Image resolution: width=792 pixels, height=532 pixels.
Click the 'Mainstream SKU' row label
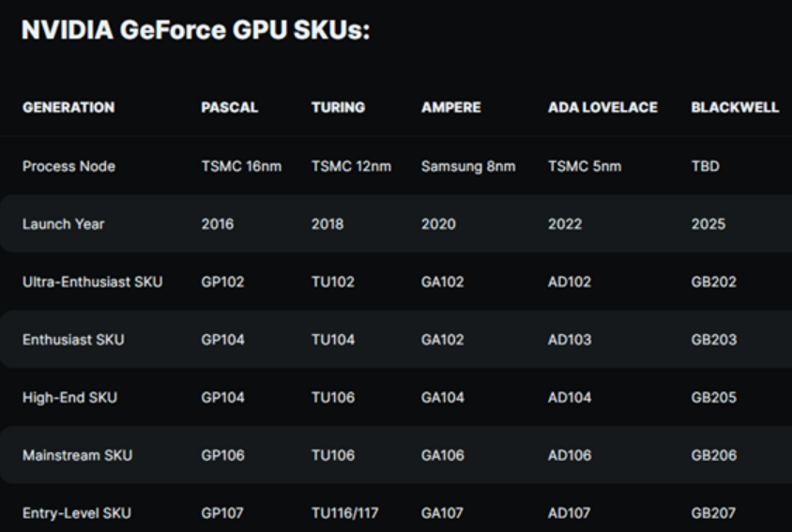(x=77, y=455)
